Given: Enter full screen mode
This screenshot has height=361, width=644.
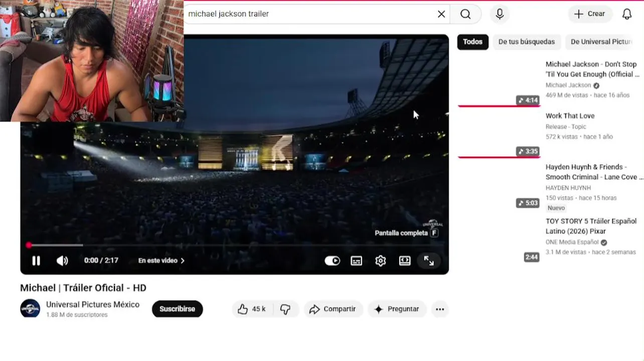Looking at the screenshot, I should point(429,261).
